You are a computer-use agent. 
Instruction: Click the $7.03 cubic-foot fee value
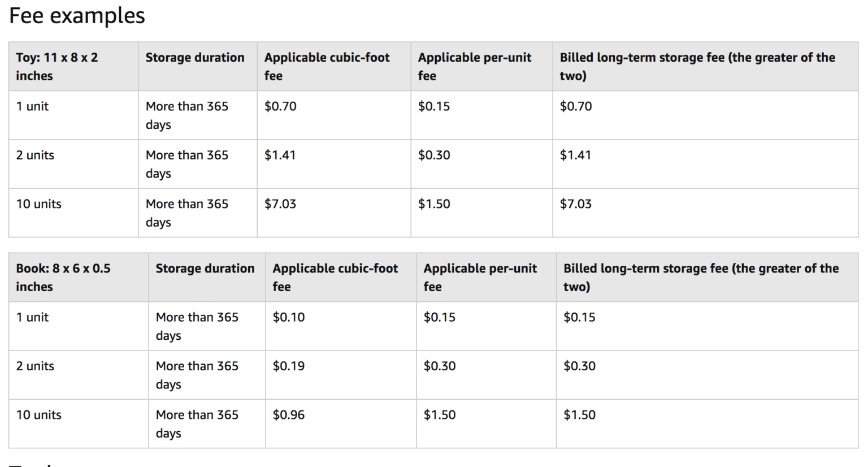point(280,204)
